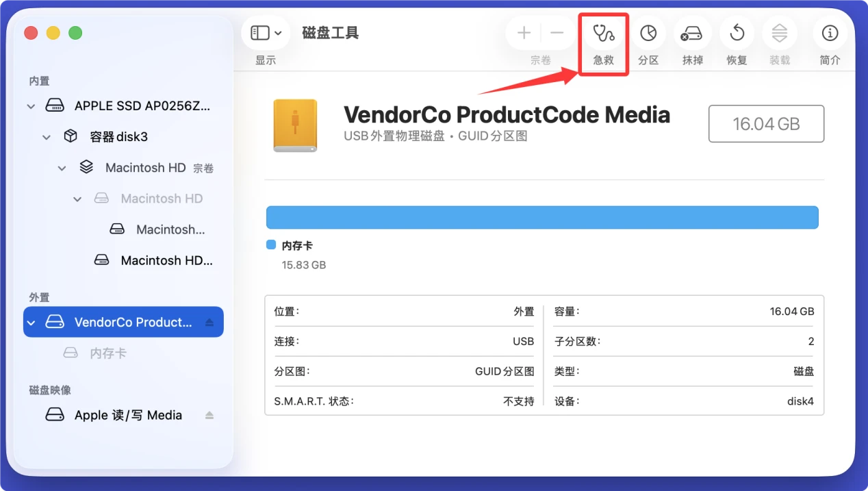Click the VendorCo ProductCode Media sidebar entry
This screenshot has width=868, height=491.
[x=123, y=322]
